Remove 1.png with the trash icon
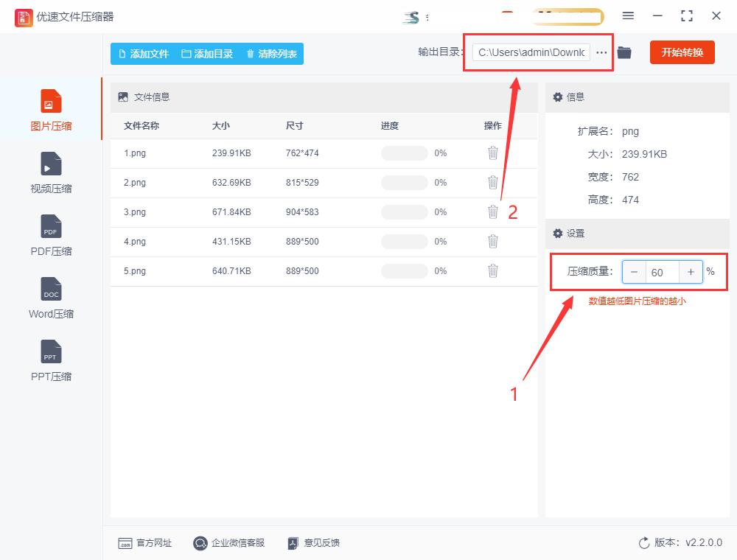Viewport: 737px width, 560px height. tap(493, 153)
